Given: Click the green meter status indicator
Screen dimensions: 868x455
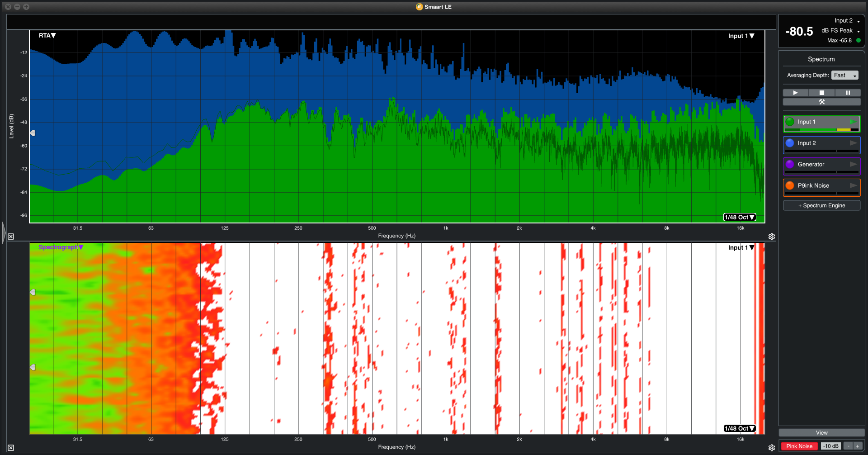Looking at the screenshot, I should [859, 40].
